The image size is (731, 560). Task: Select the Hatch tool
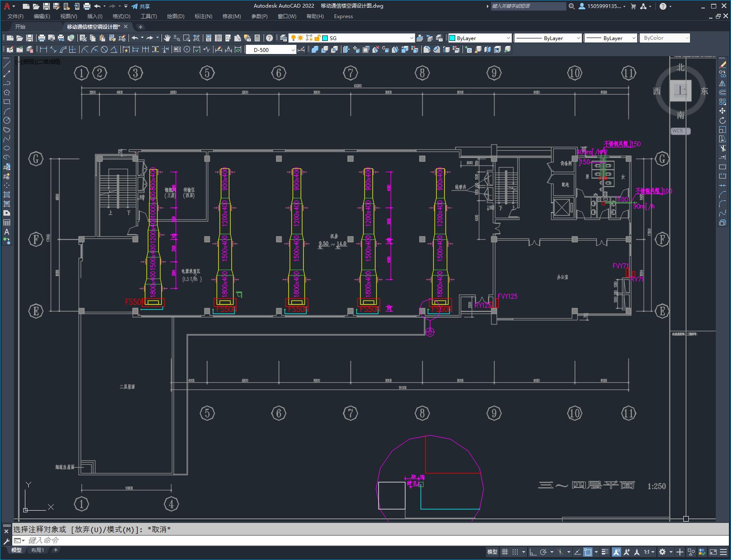click(x=7, y=195)
